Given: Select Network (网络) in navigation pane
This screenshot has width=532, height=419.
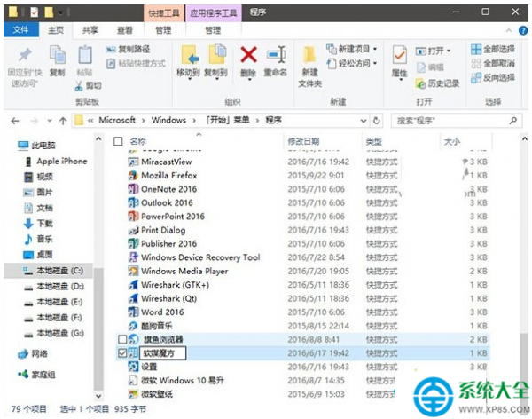Looking at the screenshot, I should (33, 354).
